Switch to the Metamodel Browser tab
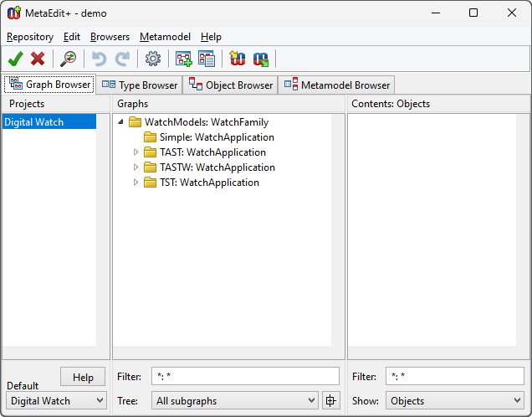 (x=336, y=85)
